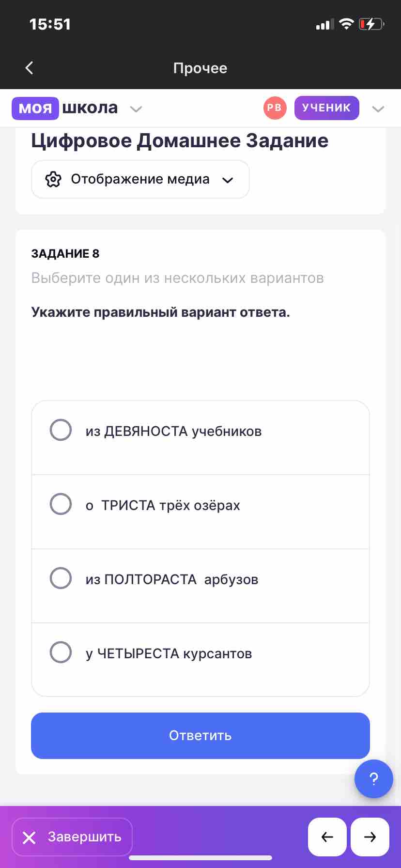Choose option из ПОЛТОРАСТА арбузов
The height and width of the screenshot is (868, 401).
pyautogui.click(x=200, y=586)
